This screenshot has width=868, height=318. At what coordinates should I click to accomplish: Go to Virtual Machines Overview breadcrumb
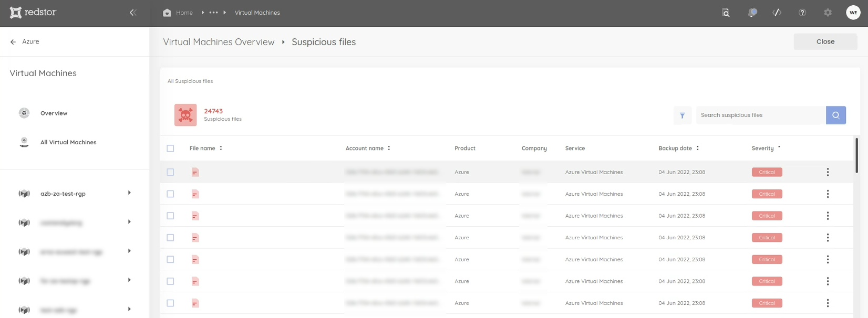click(219, 42)
